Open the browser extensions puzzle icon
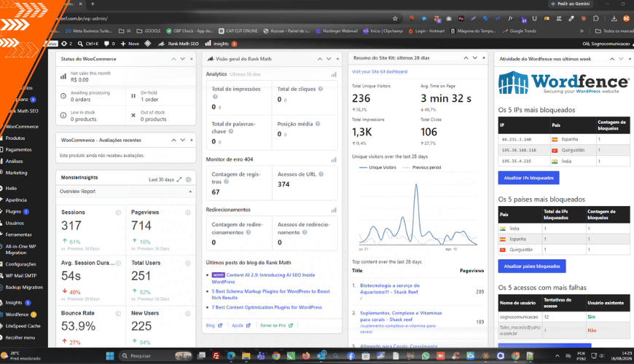634x364 pixels. 596,19
